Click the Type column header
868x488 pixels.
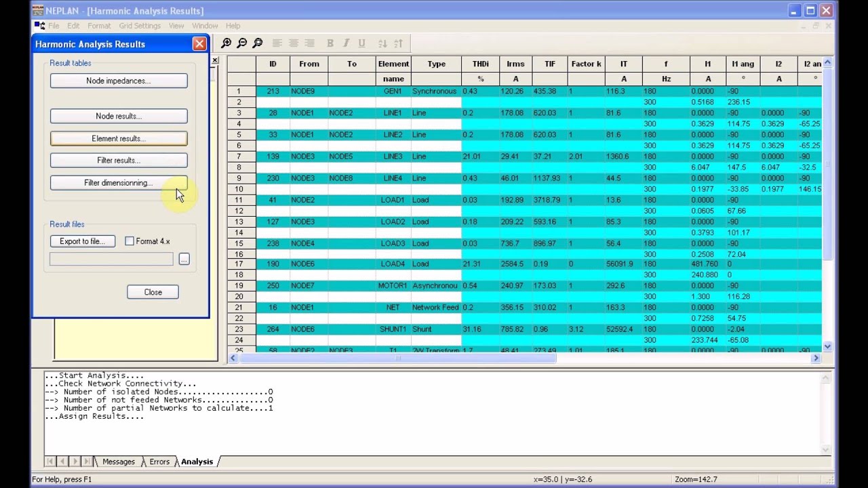(x=436, y=64)
